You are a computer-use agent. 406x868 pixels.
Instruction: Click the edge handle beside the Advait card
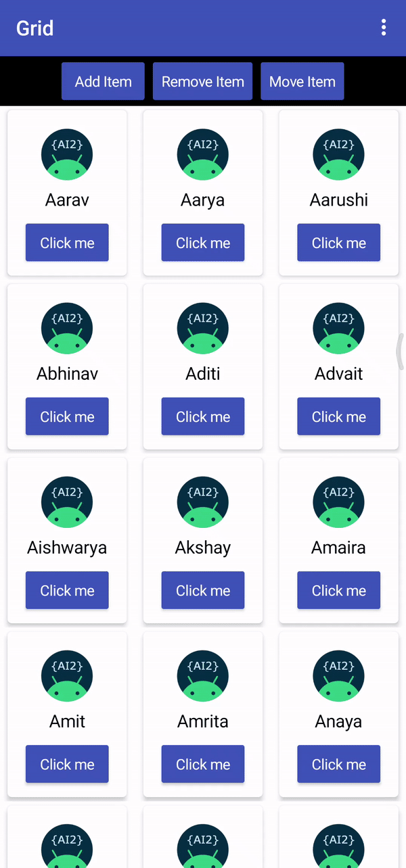coord(401,352)
